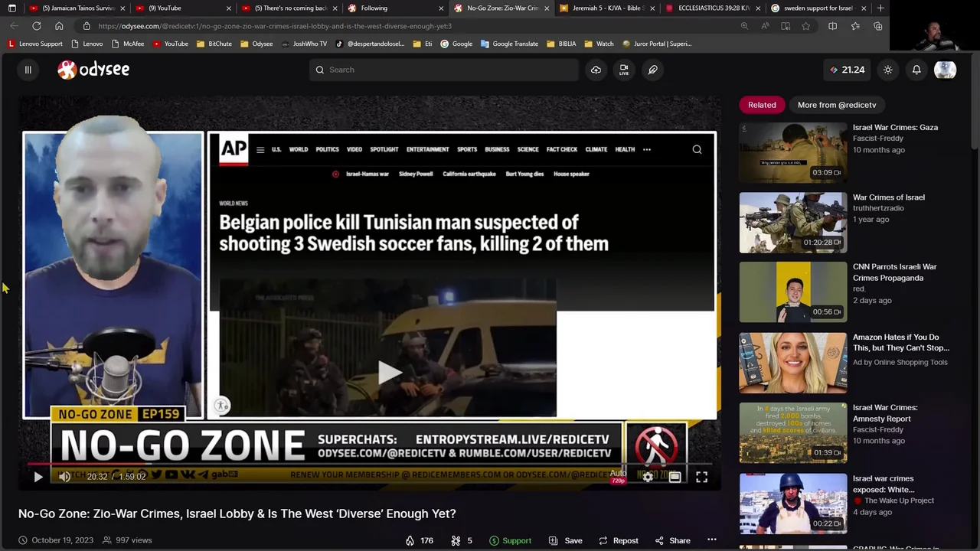Screen dimensions: 980x551
Task: Switch to the (9) YouTube browser tab
Action: pyautogui.click(x=181, y=8)
